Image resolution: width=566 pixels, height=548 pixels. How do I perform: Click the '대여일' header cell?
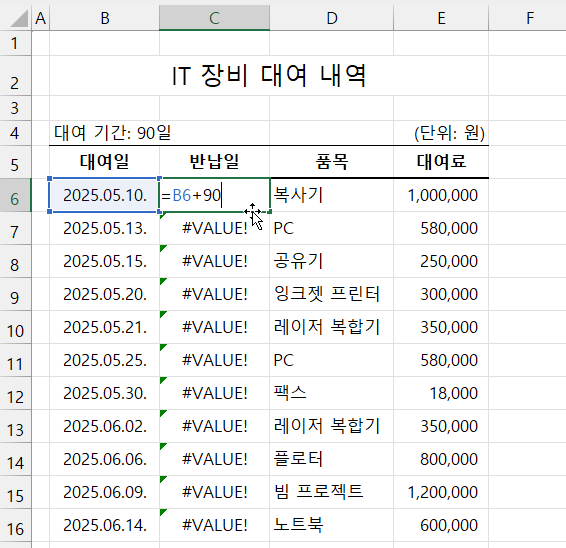point(105,162)
